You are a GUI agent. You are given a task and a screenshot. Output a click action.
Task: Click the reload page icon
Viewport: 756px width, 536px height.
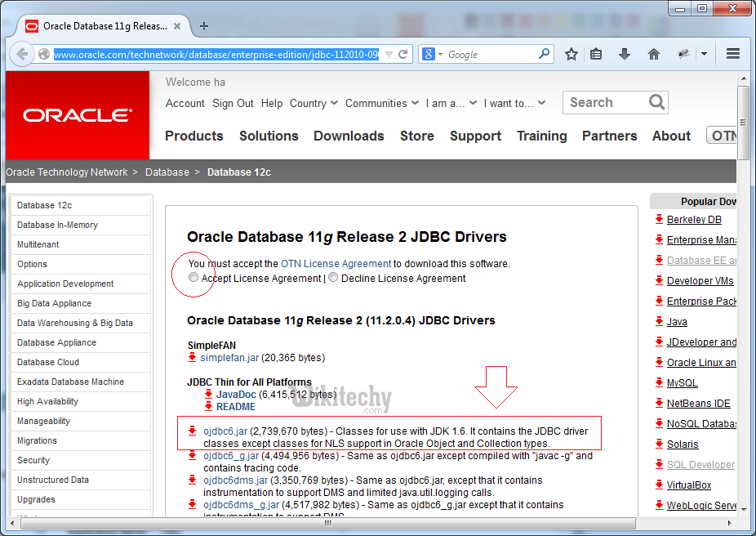coord(403,55)
